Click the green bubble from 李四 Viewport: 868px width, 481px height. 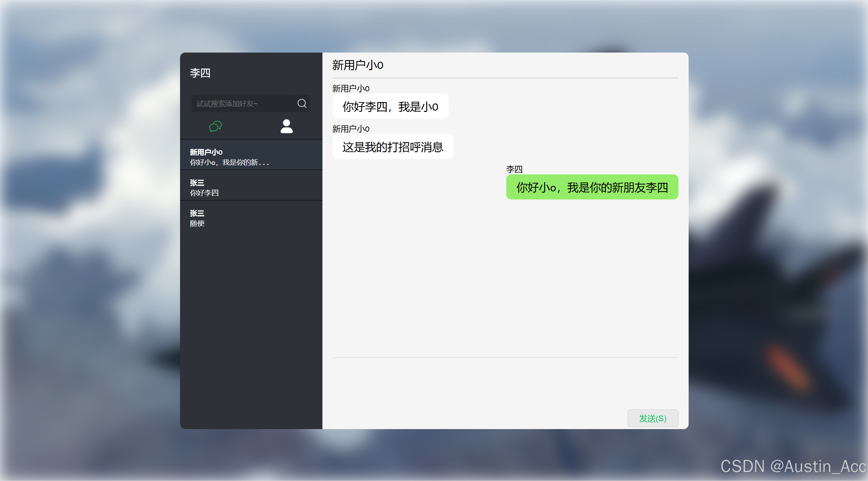[592, 187]
